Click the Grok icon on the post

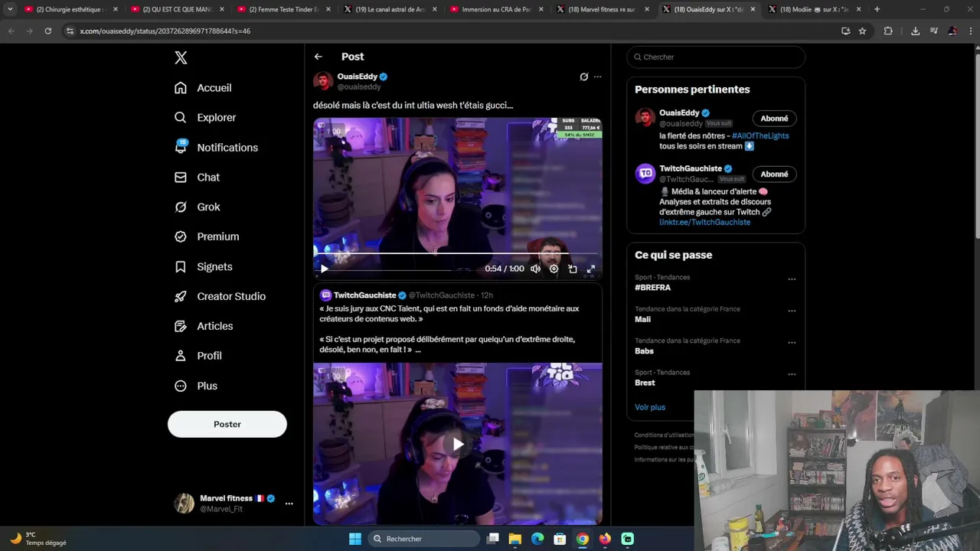(583, 77)
